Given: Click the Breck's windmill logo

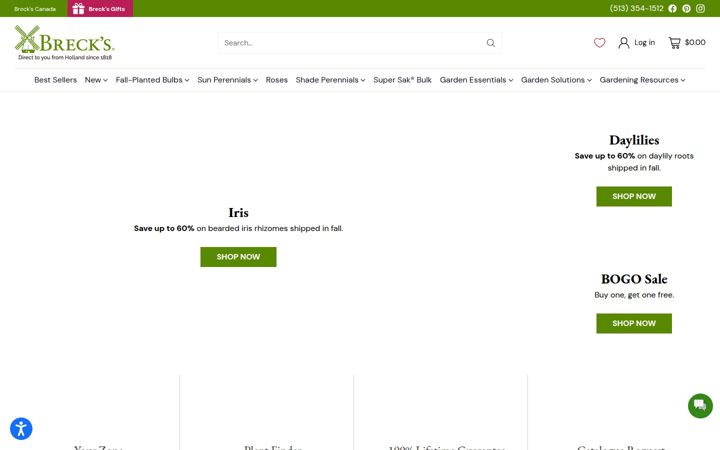Looking at the screenshot, I should (x=64, y=43).
